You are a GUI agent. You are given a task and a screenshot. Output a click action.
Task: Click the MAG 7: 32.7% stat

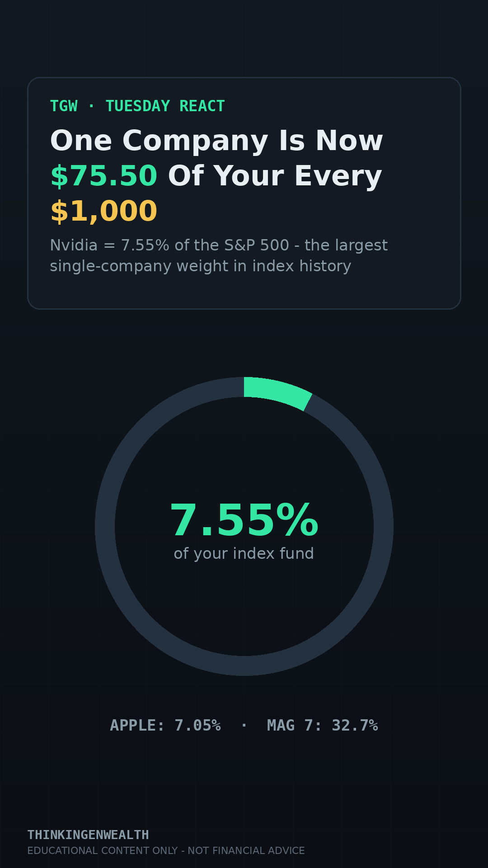(322, 726)
